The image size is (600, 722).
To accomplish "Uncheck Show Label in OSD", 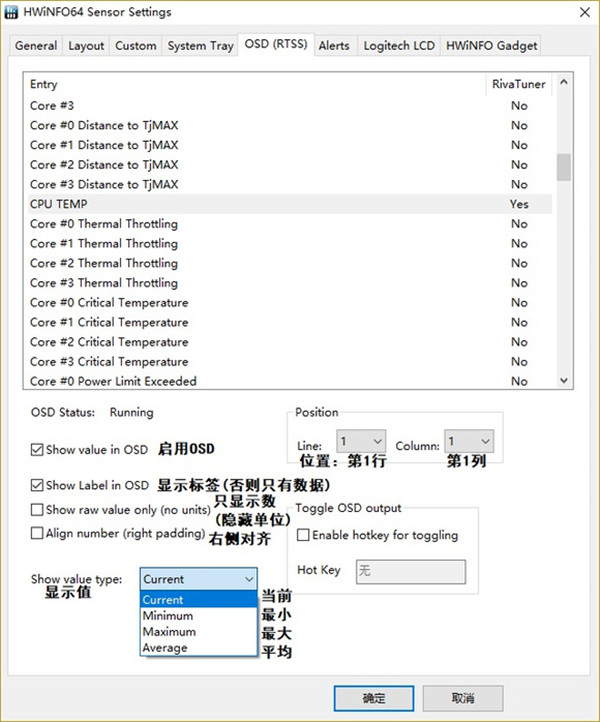I will (x=38, y=486).
